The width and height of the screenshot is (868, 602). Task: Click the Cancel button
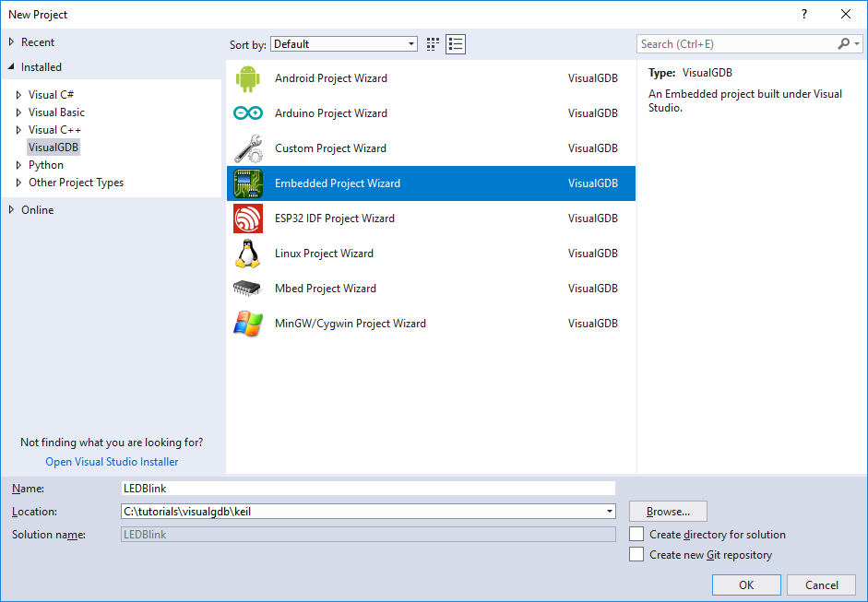click(822, 584)
